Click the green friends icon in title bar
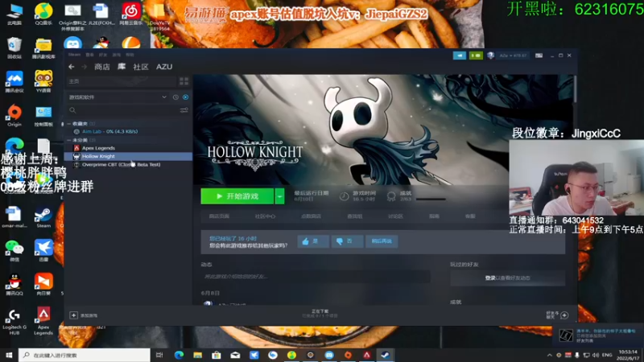 [x=476, y=56]
